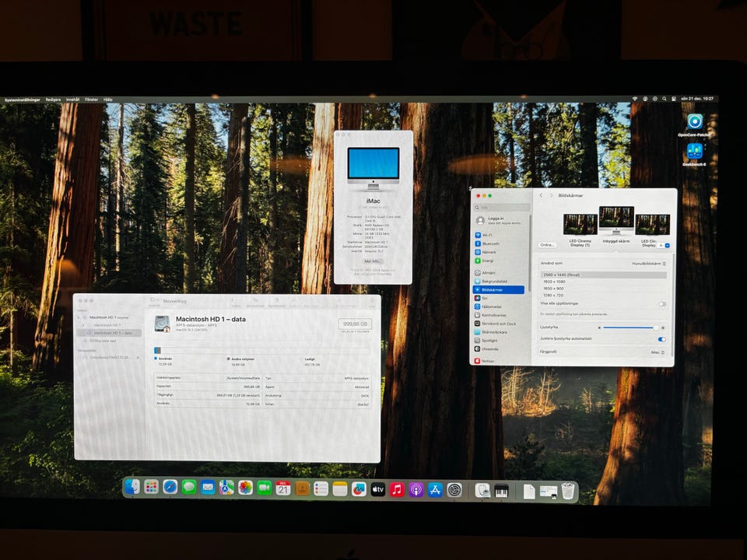747x560 pixels.
Task: Open Finder from the Dock
Action: (x=132, y=488)
